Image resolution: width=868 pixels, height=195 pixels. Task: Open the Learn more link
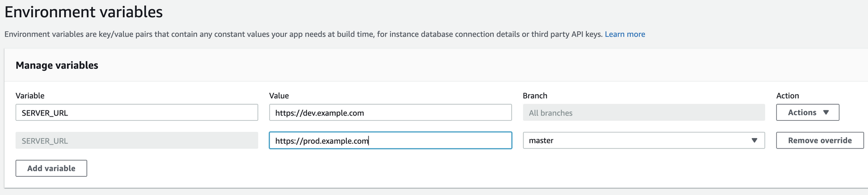click(625, 34)
